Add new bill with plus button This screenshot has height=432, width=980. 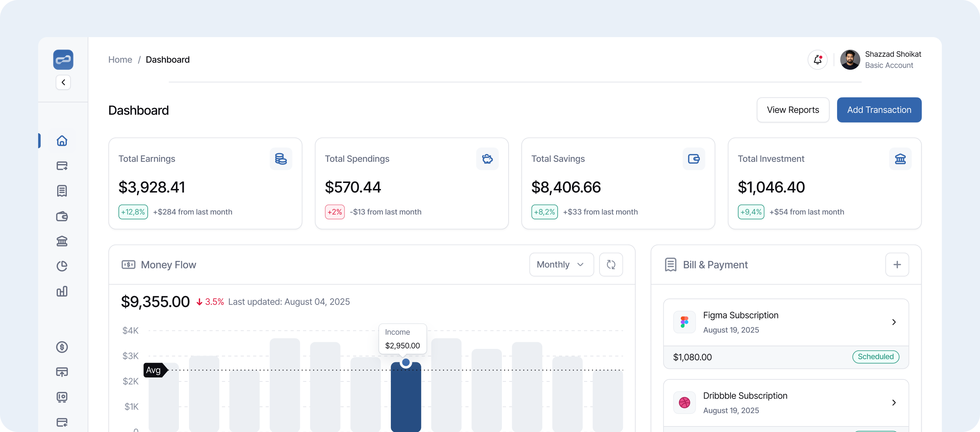coord(897,265)
